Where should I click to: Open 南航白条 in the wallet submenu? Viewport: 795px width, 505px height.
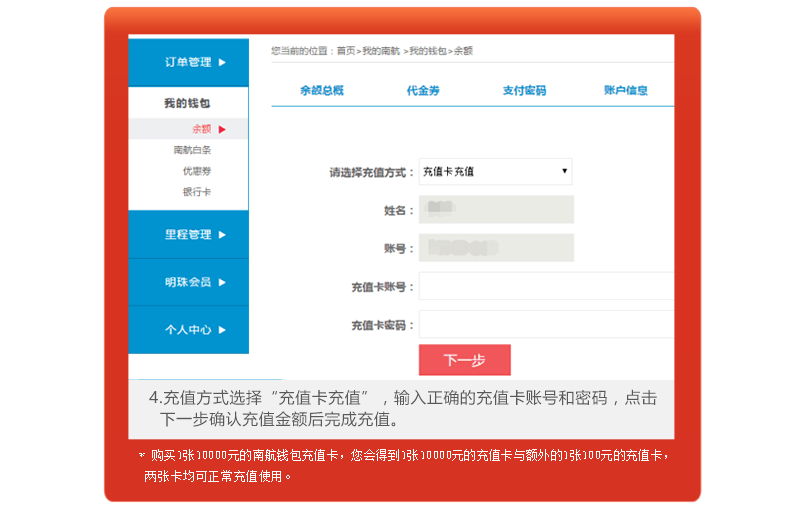[192, 150]
